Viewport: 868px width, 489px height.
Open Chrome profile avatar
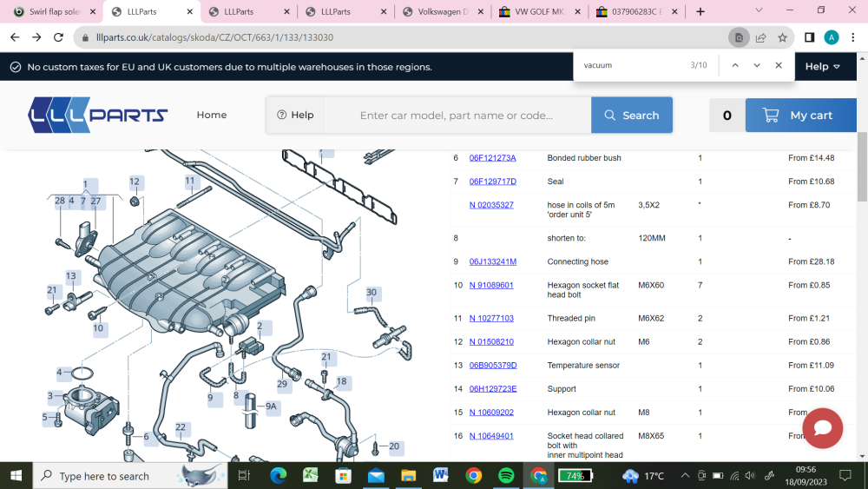click(x=831, y=37)
